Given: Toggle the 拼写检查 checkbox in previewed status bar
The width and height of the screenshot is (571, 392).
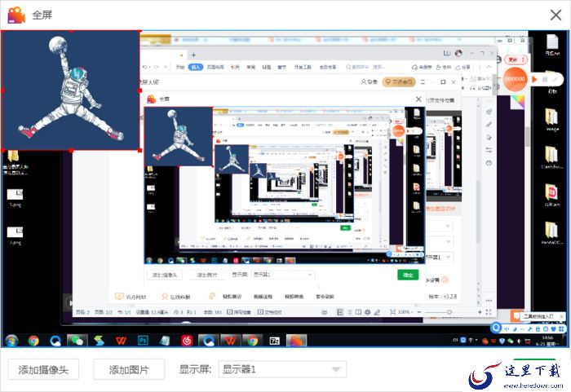Looking at the screenshot, I should click(239, 312).
